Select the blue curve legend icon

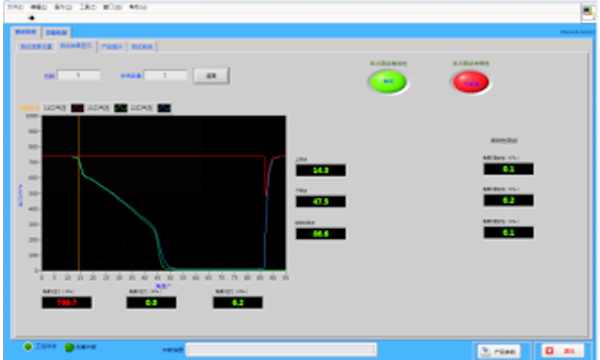[164, 108]
